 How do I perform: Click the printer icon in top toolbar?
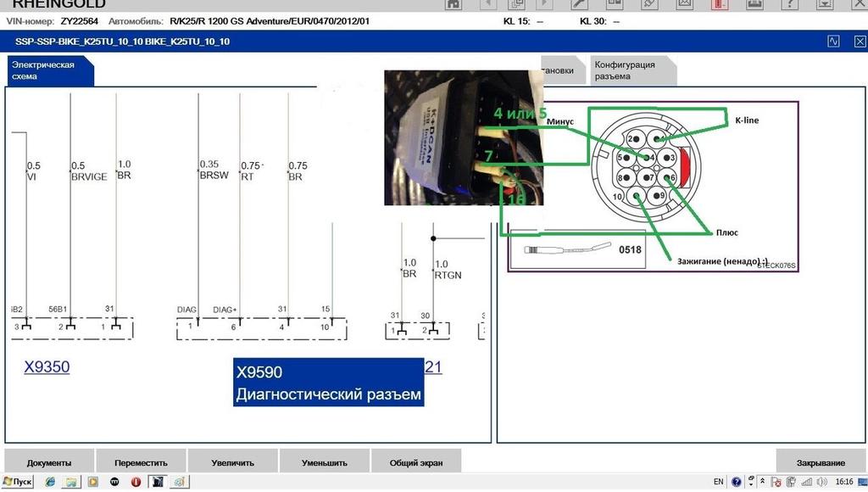[x=754, y=4]
